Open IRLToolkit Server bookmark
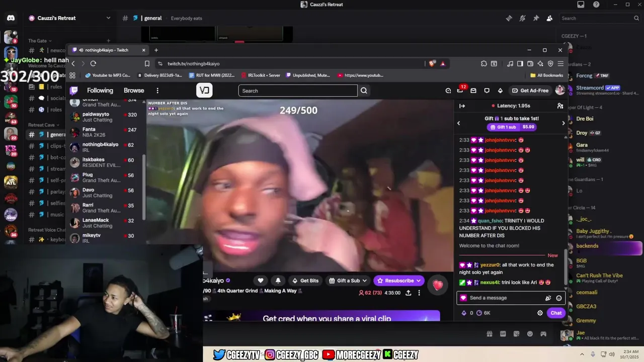 [260, 75]
